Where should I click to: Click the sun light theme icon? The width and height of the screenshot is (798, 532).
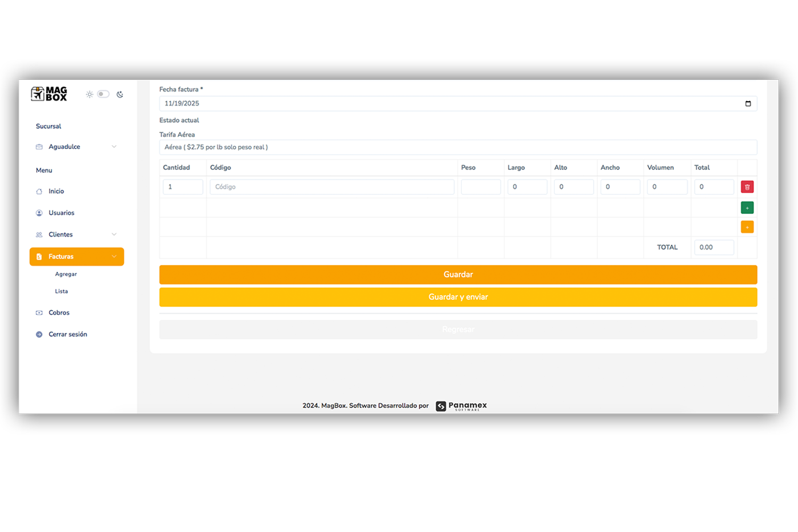[89, 95]
